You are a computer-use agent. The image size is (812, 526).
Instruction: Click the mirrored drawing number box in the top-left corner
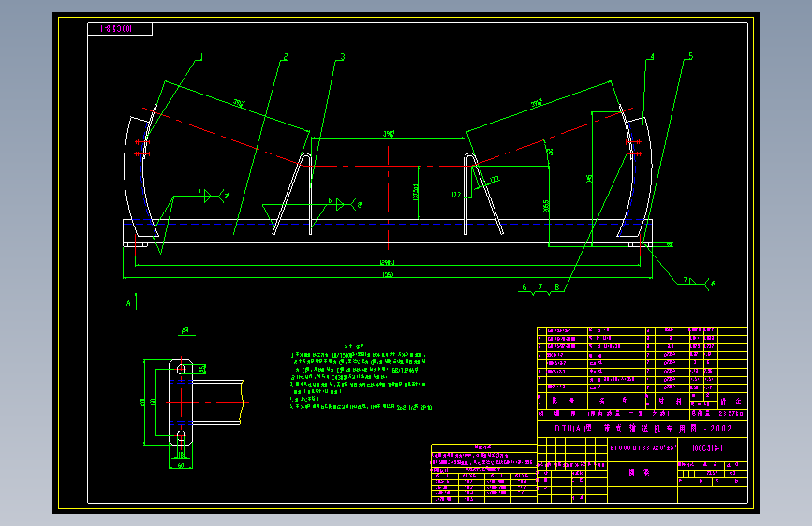120,29
